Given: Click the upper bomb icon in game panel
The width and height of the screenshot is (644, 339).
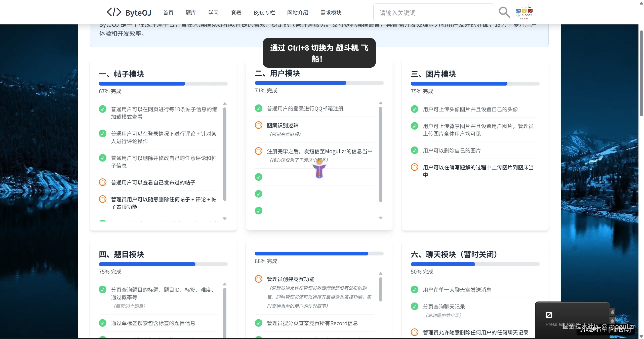Looking at the screenshot, I should click(612, 312).
